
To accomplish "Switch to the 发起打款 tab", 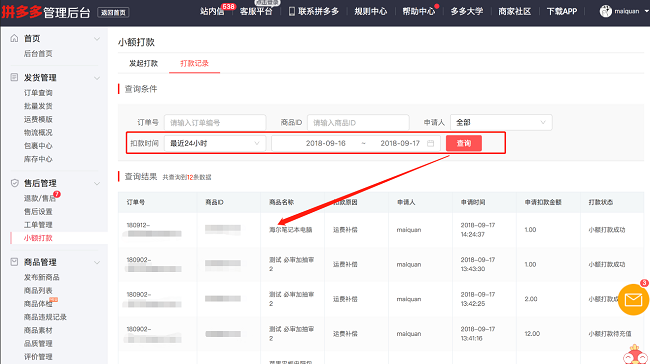I will point(143,63).
